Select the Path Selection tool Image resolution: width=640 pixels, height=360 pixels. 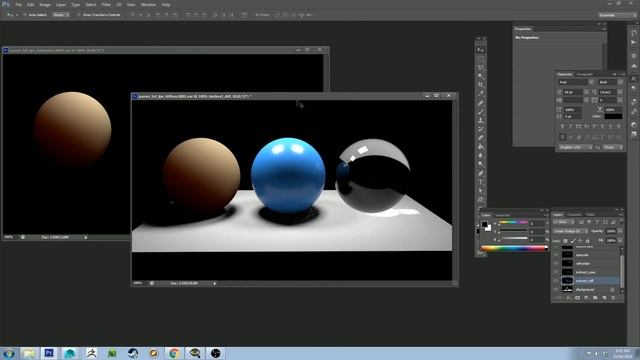(481, 191)
